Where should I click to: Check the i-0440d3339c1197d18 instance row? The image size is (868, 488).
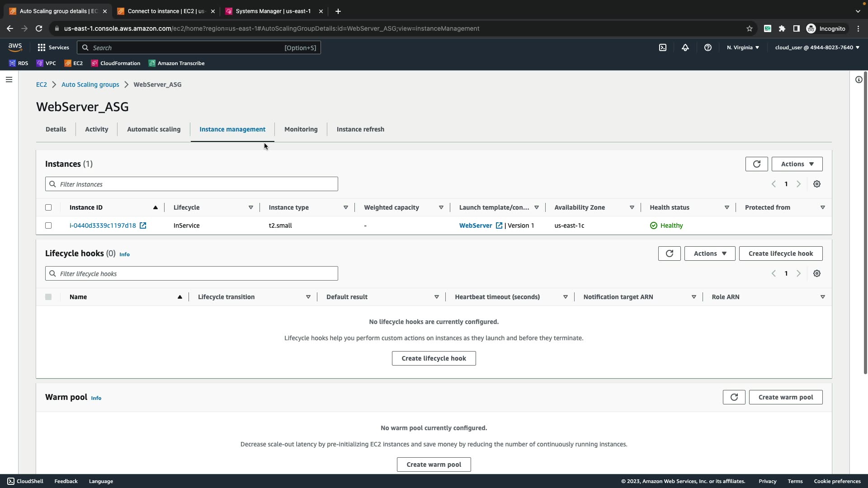point(48,225)
